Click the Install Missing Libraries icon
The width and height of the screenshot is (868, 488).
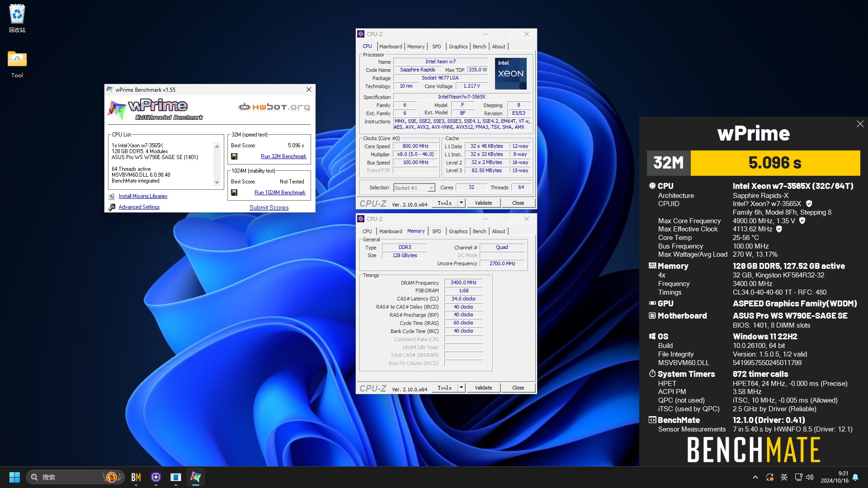pos(112,196)
